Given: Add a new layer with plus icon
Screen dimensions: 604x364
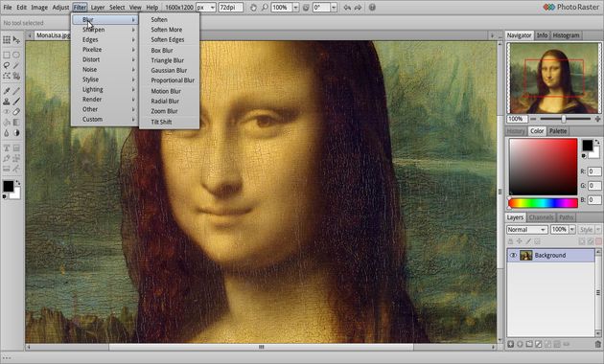Looking at the screenshot, I should coord(510,344).
